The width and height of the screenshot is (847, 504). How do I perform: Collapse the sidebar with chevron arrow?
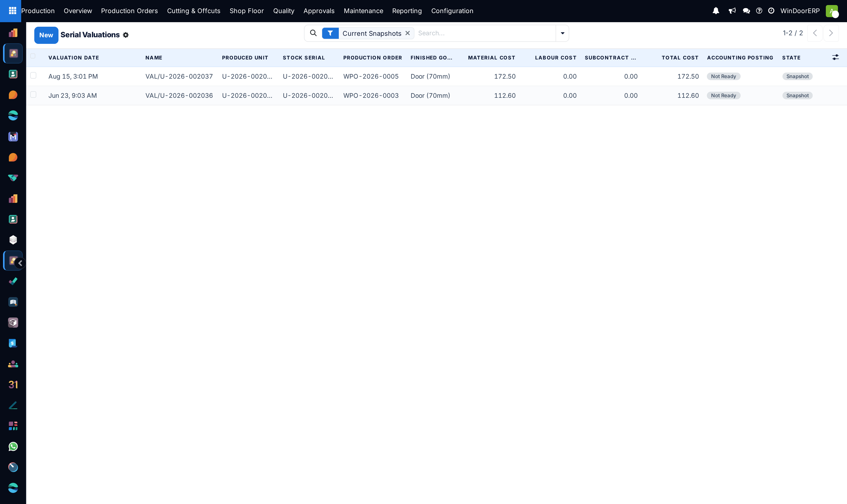[x=20, y=263]
